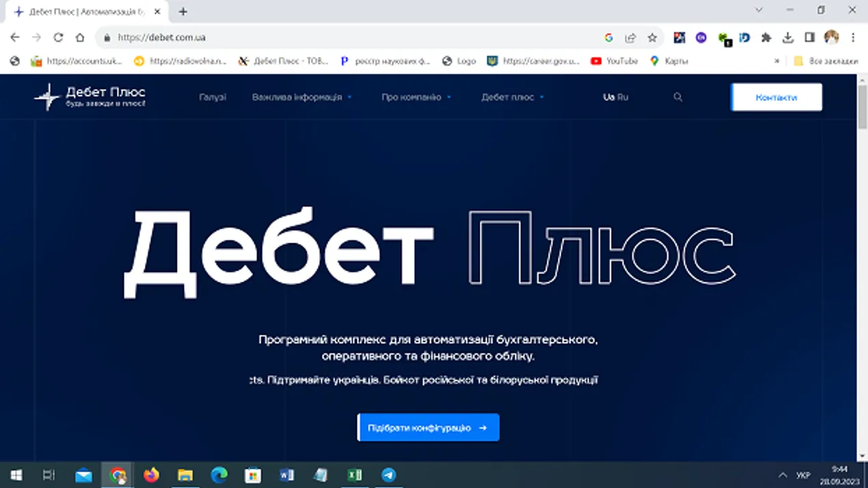
Task: Show Chrome downloads
Action: point(788,38)
